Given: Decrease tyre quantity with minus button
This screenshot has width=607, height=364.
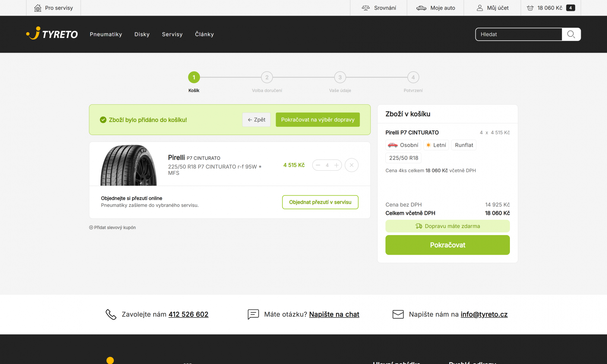Looking at the screenshot, I should pyautogui.click(x=318, y=165).
